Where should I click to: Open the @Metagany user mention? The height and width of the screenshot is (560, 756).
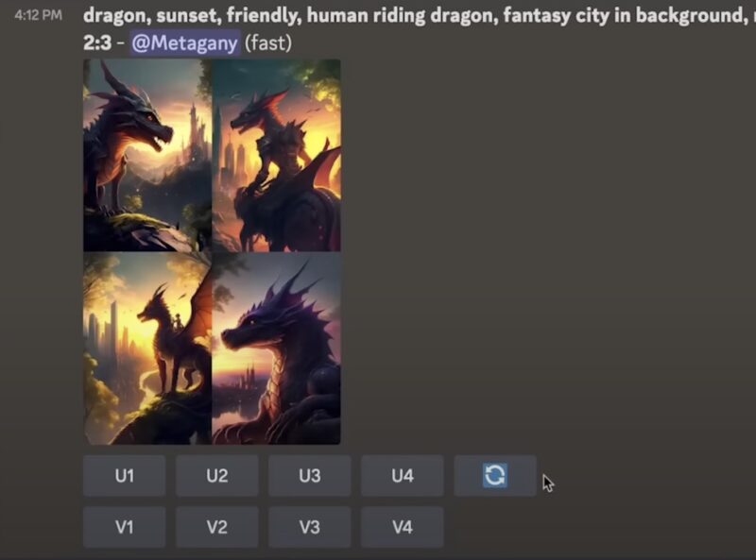(184, 42)
